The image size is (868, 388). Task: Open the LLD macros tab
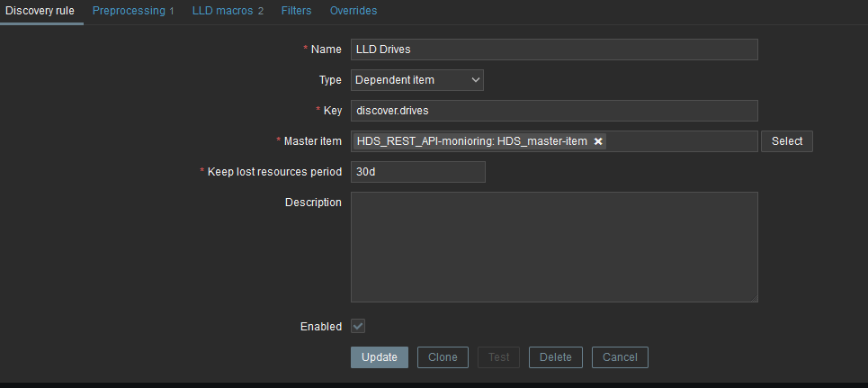point(228,11)
